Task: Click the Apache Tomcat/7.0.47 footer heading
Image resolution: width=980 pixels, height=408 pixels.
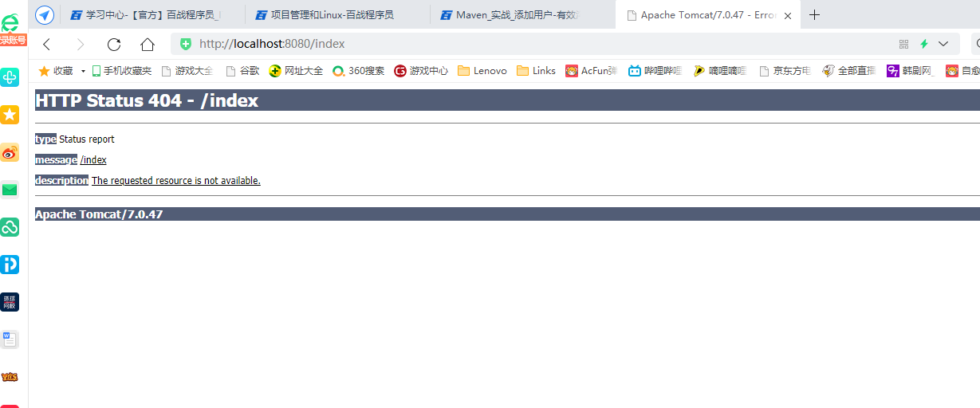Action: point(99,214)
